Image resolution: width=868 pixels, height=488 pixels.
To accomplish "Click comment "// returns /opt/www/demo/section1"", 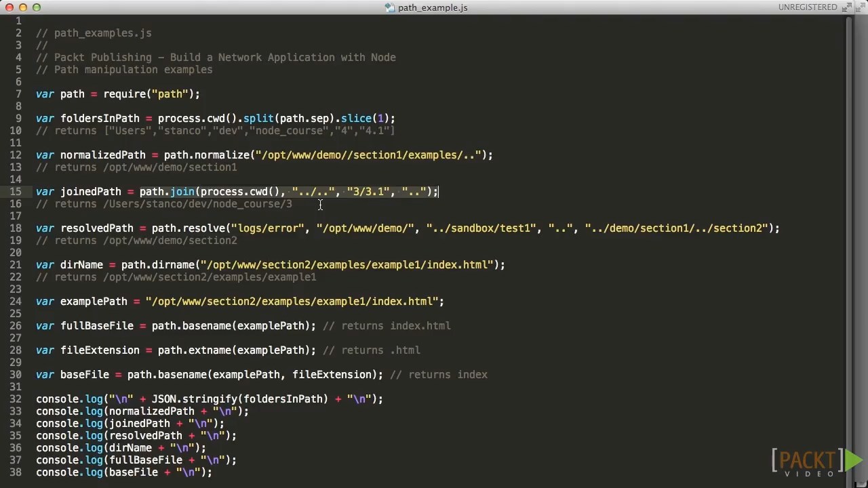I will (x=136, y=167).
